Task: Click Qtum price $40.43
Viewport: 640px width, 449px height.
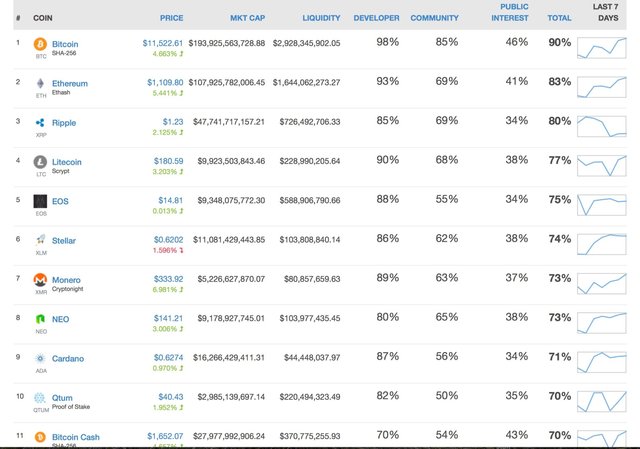Action: click(x=171, y=397)
